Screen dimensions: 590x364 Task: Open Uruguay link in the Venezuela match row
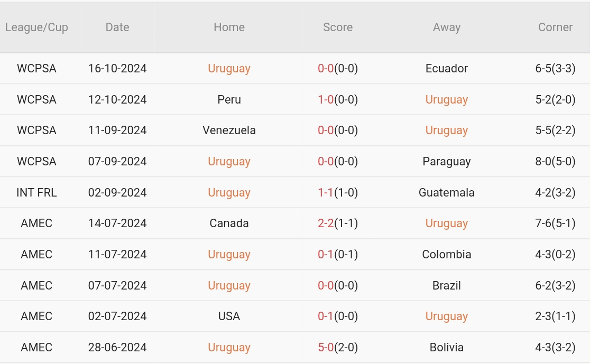(x=446, y=130)
